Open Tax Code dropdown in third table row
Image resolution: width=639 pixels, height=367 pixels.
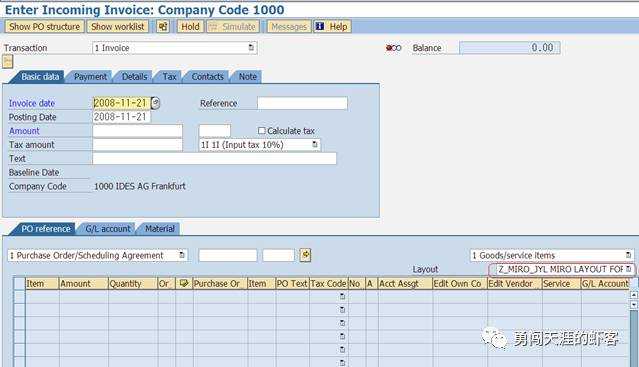(x=342, y=323)
